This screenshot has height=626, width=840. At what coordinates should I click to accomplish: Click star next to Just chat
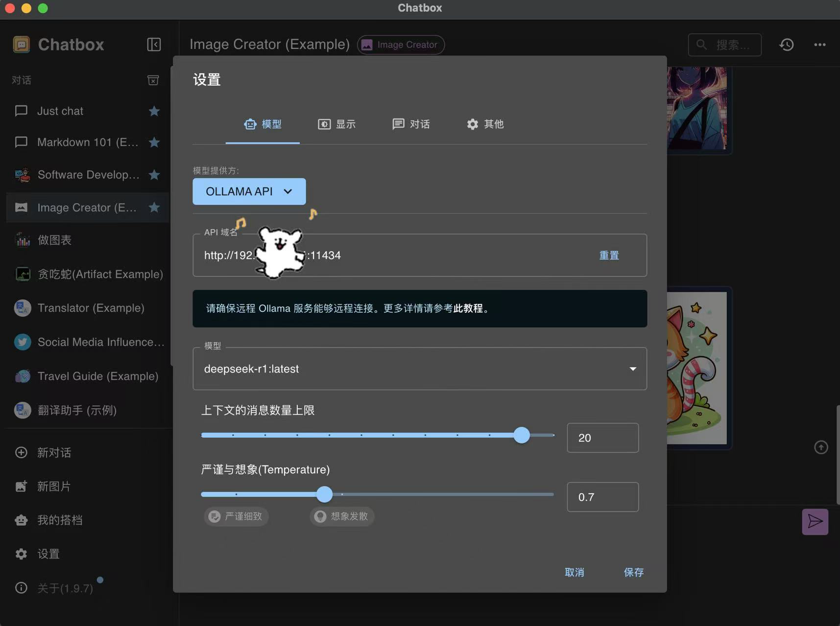click(154, 111)
